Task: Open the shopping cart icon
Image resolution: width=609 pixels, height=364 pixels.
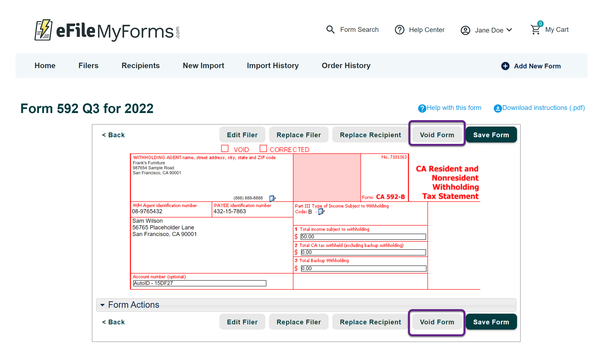Action: click(x=535, y=30)
